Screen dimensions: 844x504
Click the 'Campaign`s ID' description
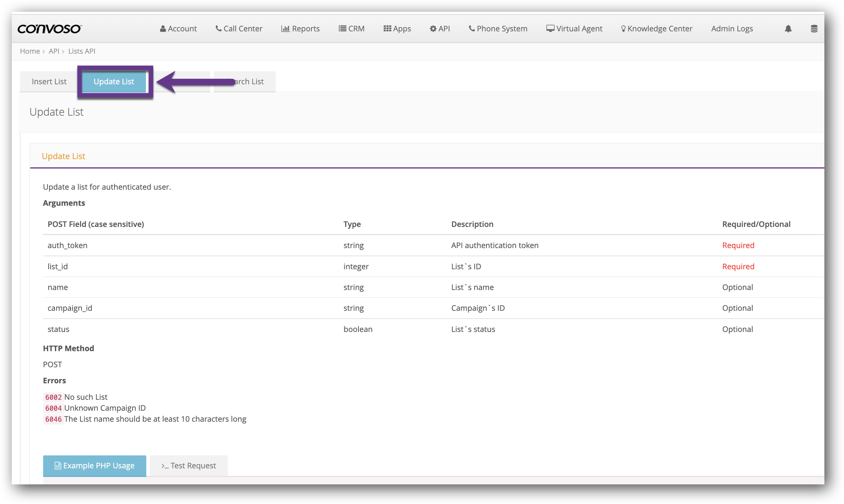click(x=478, y=308)
